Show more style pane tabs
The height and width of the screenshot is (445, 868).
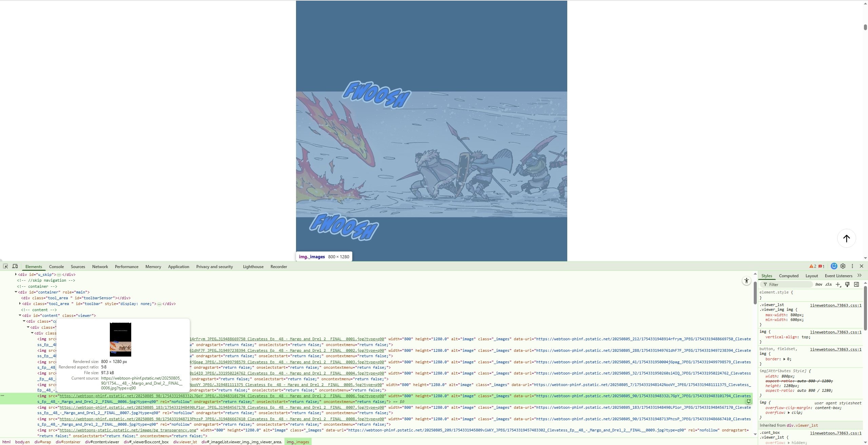[860, 276]
